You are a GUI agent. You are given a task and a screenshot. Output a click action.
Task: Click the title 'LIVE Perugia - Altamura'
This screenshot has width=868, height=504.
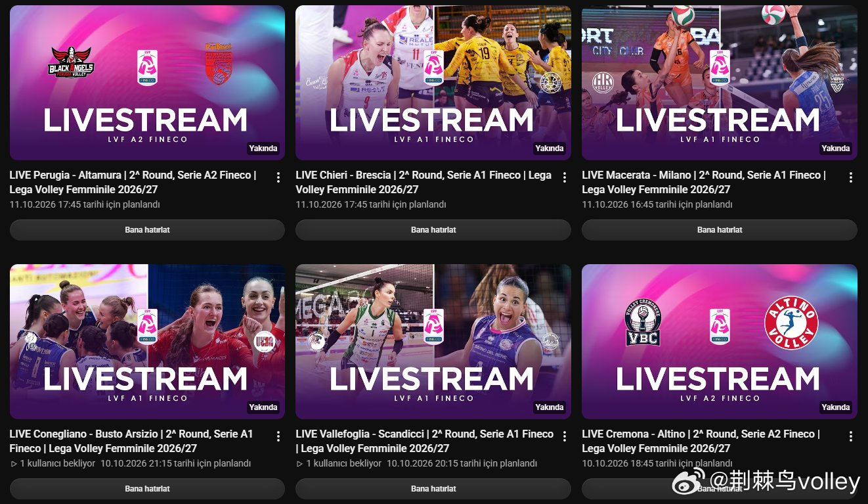[133, 182]
